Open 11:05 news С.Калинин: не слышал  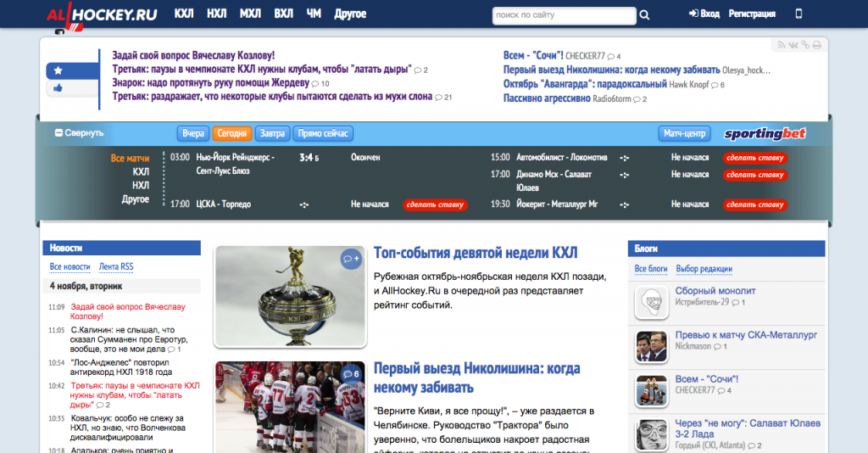(x=129, y=339)
